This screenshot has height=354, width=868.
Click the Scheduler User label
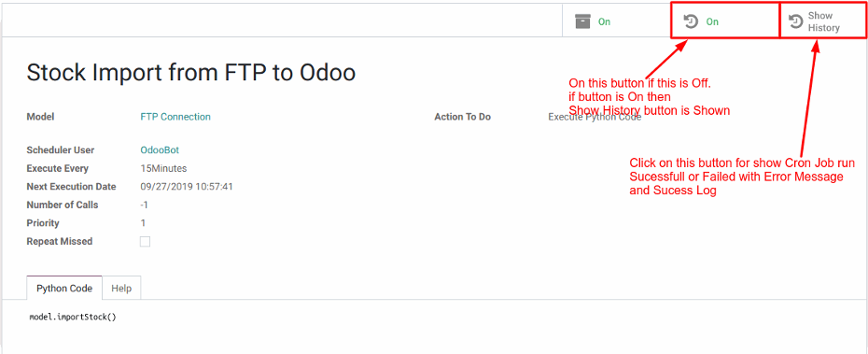click(61, 150)
